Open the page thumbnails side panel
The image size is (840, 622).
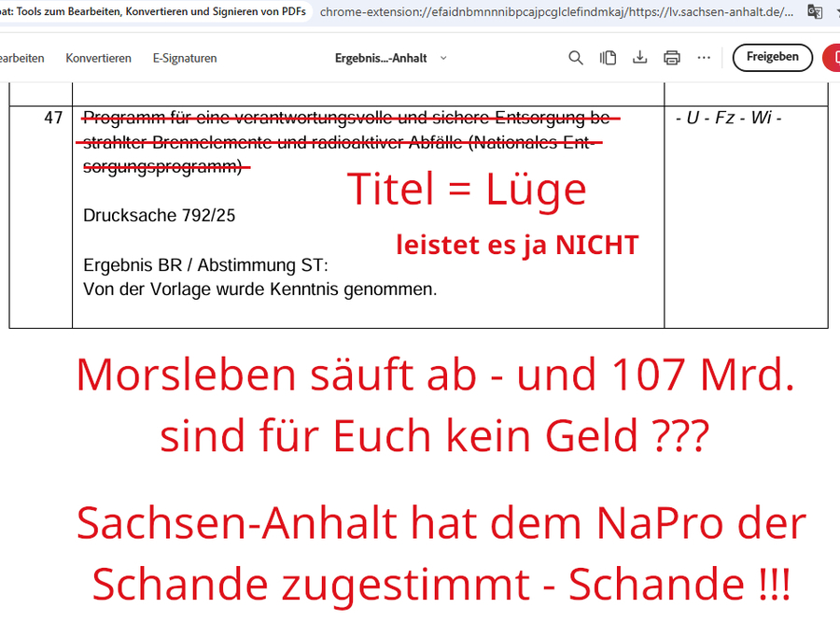(608, 57)
